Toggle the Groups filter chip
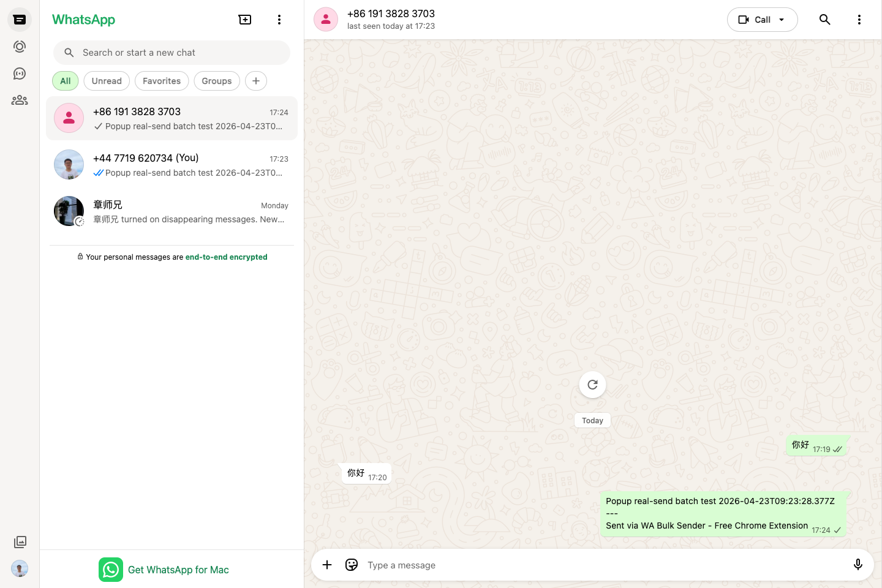Viewport: 882px width, 588px height. point(217,80)
